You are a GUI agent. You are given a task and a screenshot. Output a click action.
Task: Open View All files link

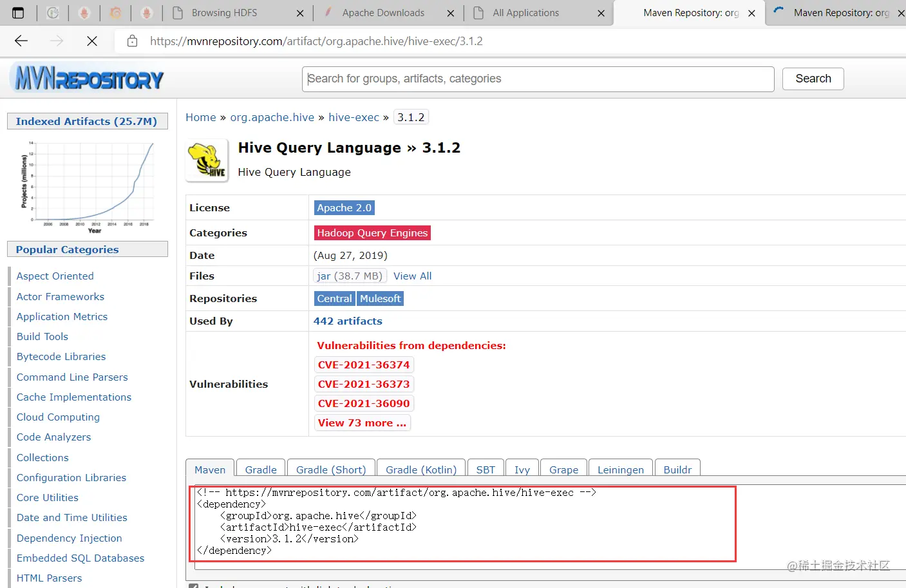coord(412,276)
